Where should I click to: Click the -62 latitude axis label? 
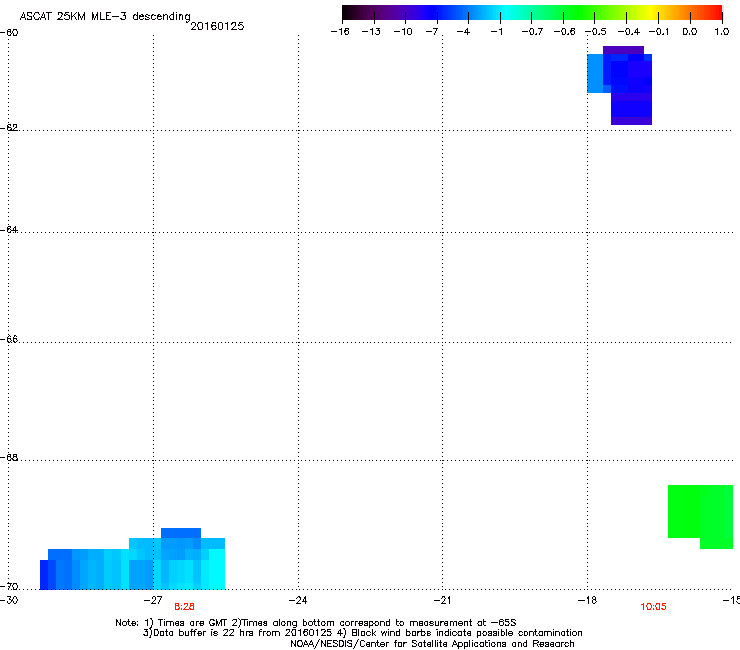click(x=9, y=127)
